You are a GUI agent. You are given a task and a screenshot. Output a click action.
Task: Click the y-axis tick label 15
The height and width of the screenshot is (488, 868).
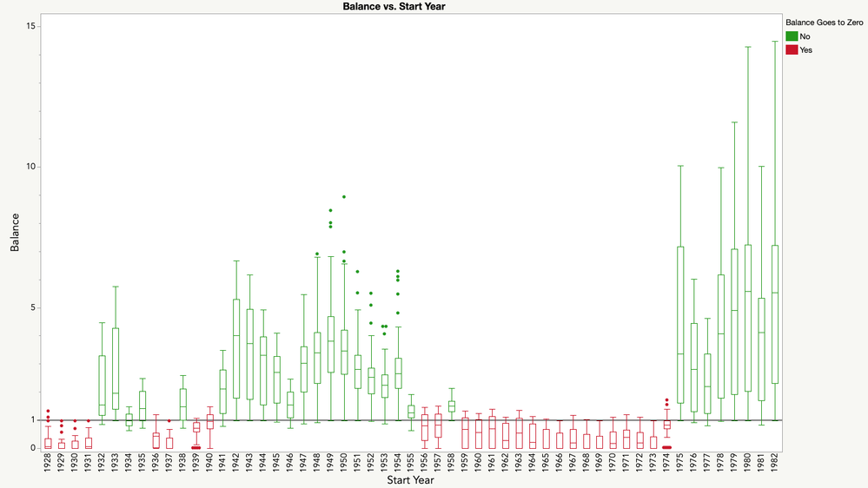[30, 26]
